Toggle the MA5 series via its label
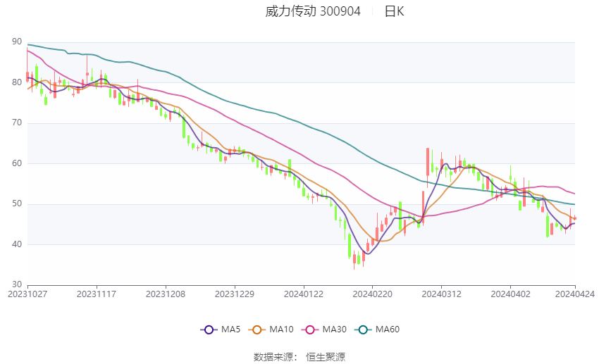The image size is (599, 364). pyautogui.click(x=230, y=330)
